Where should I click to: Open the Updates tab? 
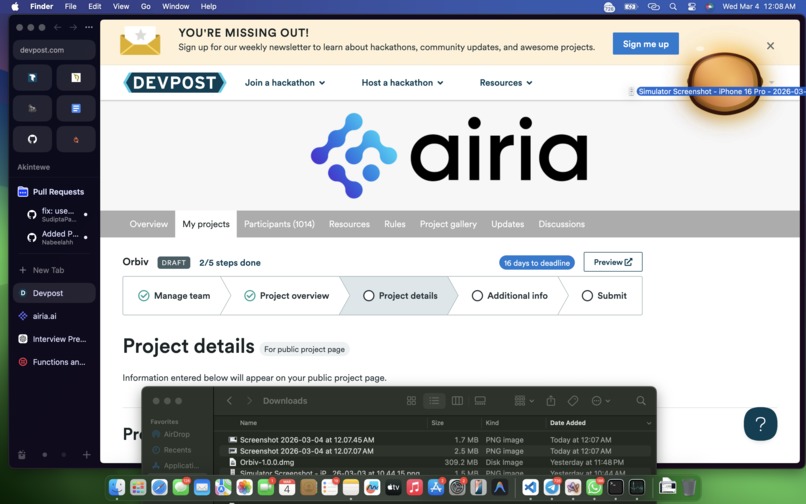(507, 224)
